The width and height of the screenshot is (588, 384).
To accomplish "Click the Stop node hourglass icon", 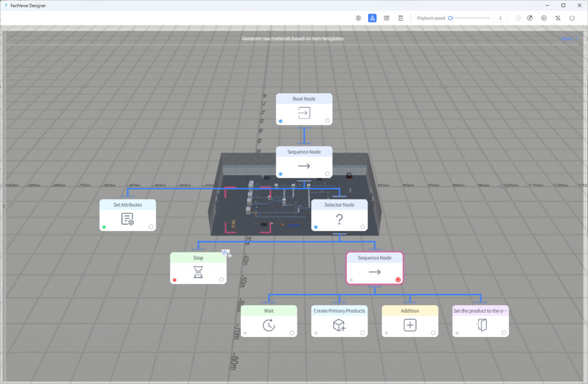I will [198, 272].
